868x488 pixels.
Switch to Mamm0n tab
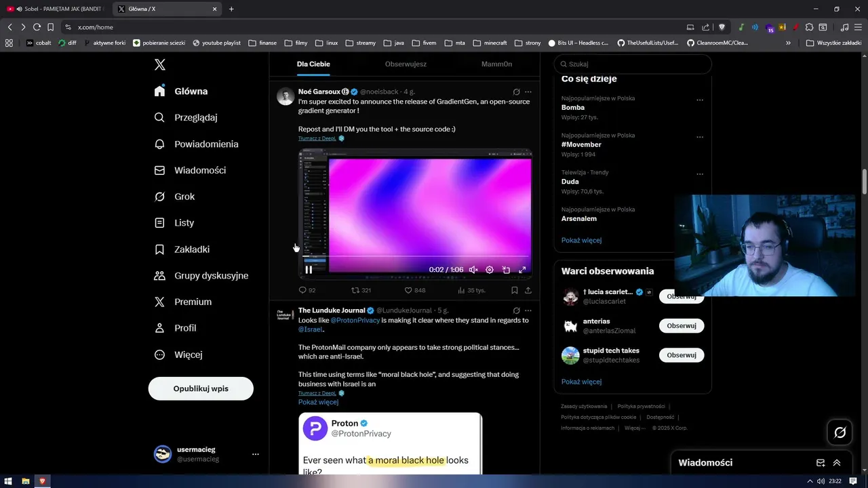click(x=496, y=64)
